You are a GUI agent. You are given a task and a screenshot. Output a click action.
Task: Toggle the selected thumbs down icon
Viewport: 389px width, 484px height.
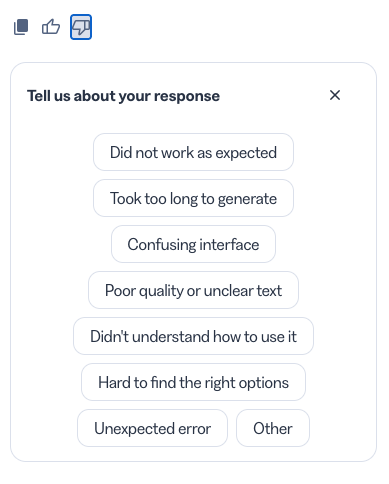pos(81,27)
